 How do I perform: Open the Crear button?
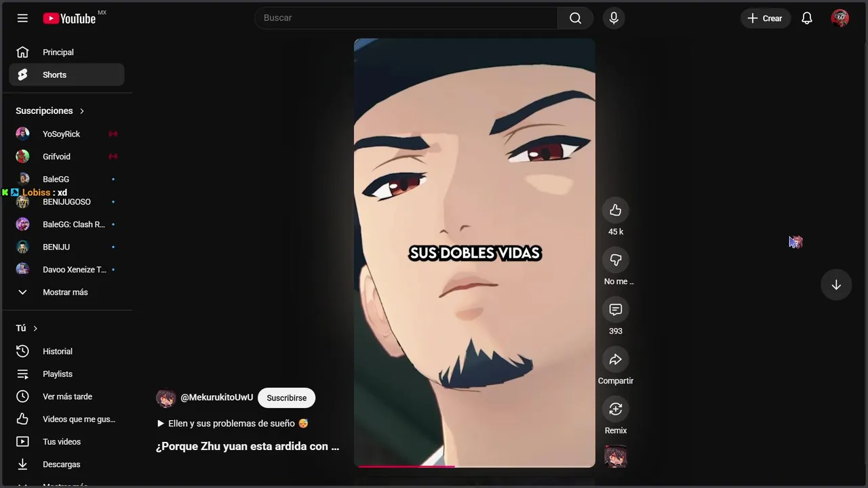point(765,18)
